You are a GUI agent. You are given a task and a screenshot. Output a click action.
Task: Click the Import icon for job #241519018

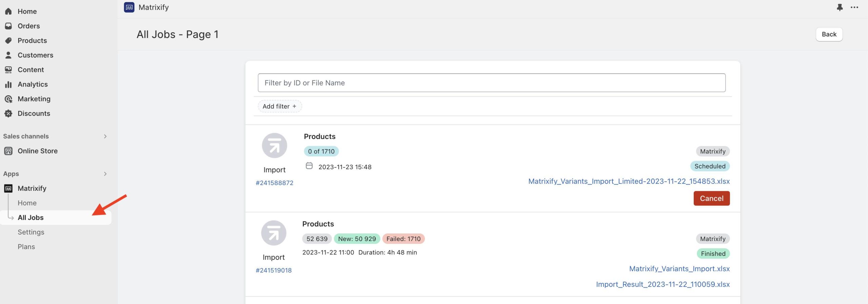click(x=274, y=233)
